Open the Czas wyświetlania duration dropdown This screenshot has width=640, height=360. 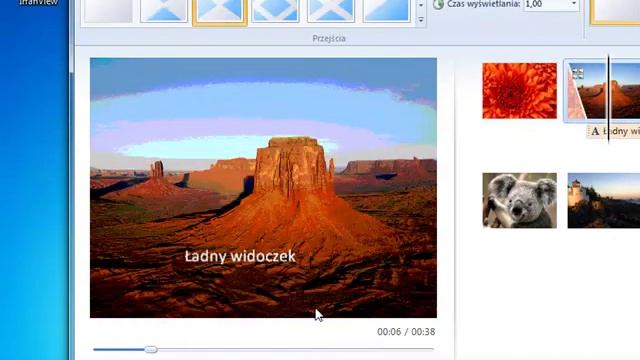pos(573,4)
